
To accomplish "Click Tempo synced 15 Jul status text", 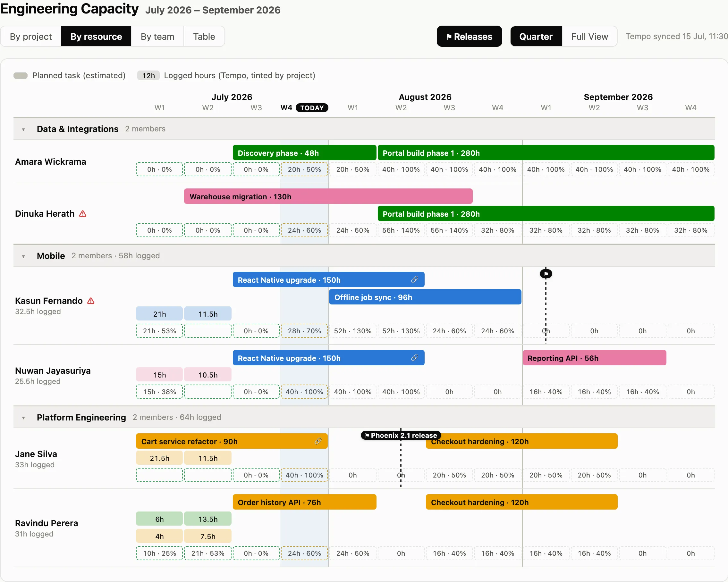I will 676,37.
